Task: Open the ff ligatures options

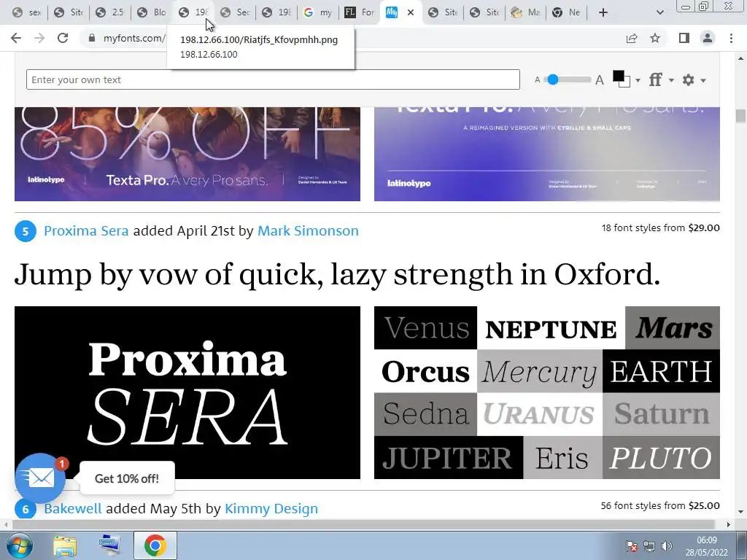Action: click(x=656, y=79)
